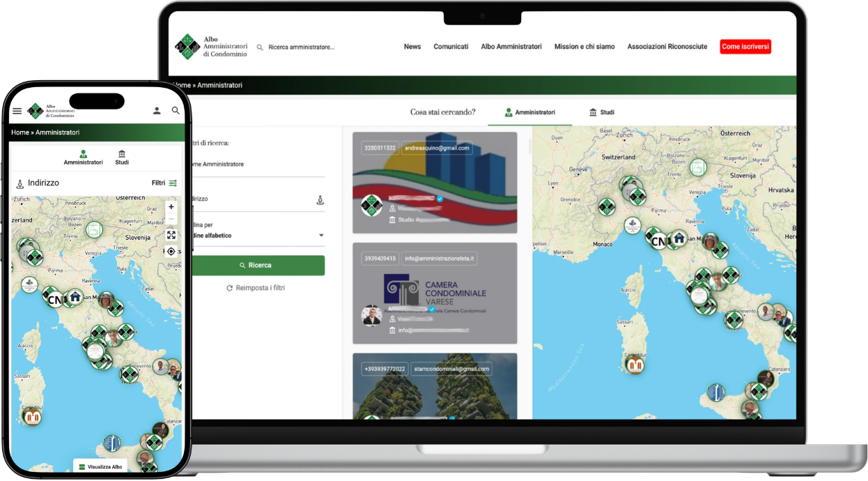Tap the Albo Amministratori logo on the phone
The image size is (868, 481).
(51, 111)
